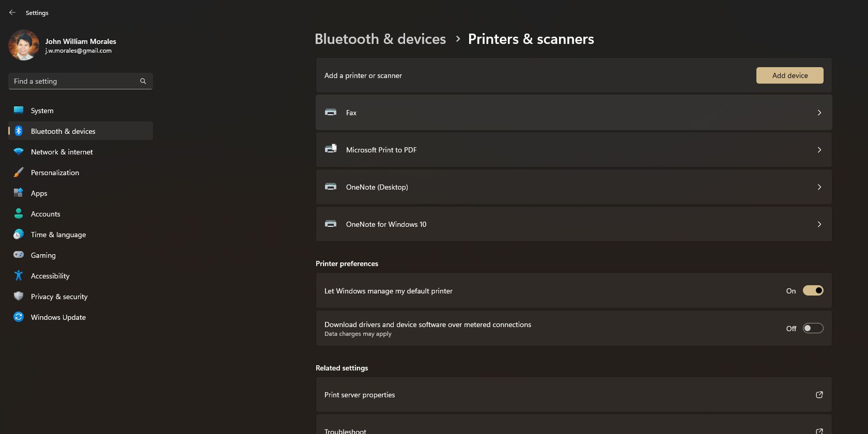Click the Fax printer icon
Viewport: 868px width, 434px height.
click(x=331, y=112)
